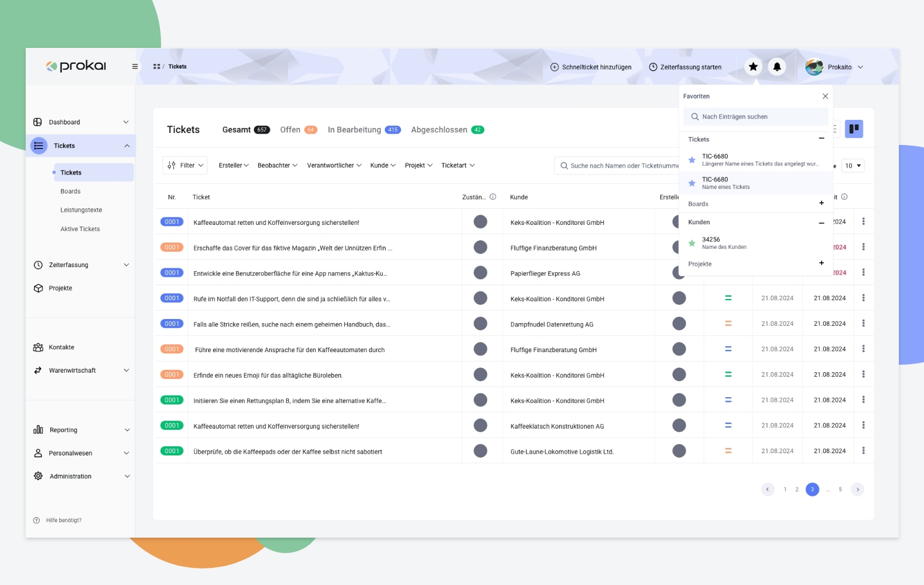Click orange priority marker in Dampfnudel row
Screen dimensions: 924x585
click(x=728, y=324)
